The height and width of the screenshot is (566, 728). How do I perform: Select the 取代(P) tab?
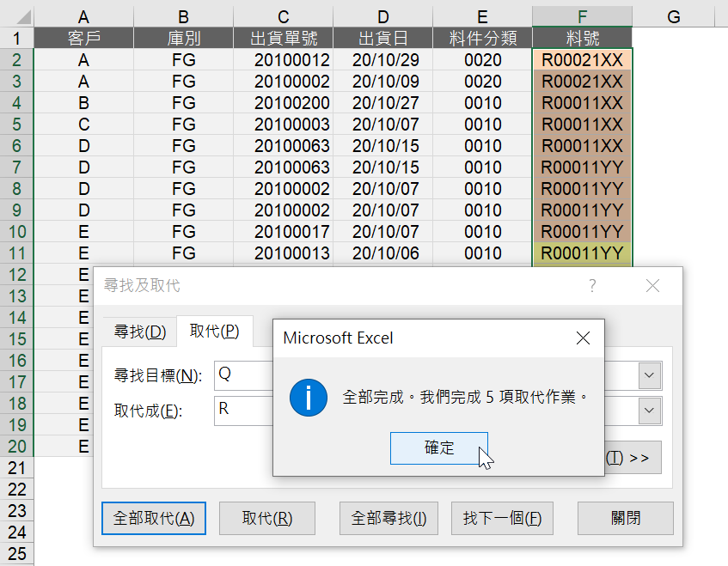(x=215, y=332)
